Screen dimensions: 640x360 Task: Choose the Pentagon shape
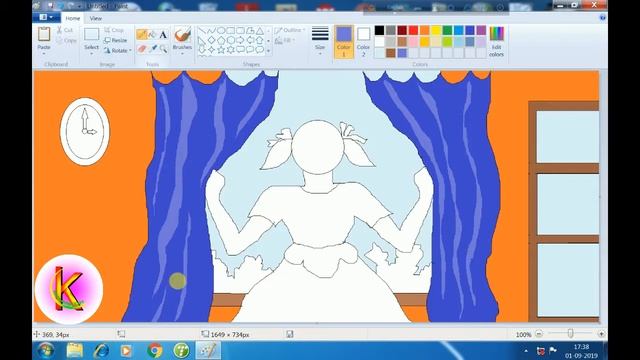click(221, 40)
